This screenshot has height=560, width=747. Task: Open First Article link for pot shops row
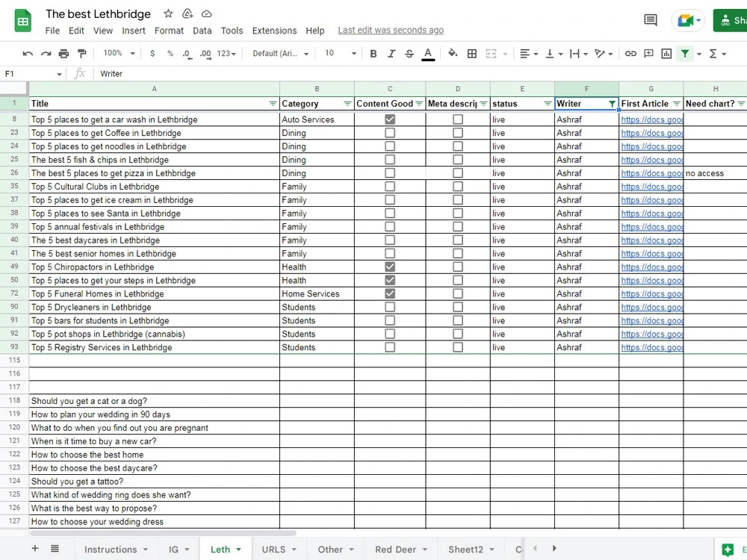tap(651, 334)
